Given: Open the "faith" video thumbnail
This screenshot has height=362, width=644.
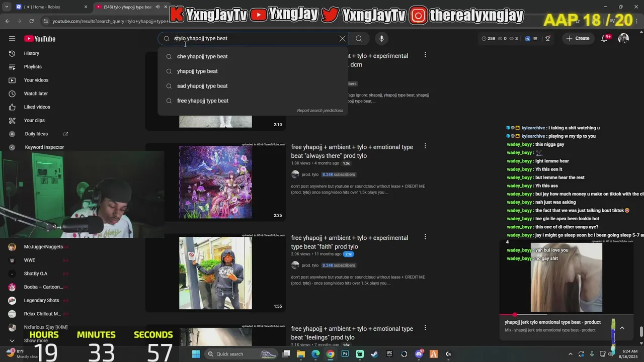Looking at the screenshot, I should (x=215, y=273).
